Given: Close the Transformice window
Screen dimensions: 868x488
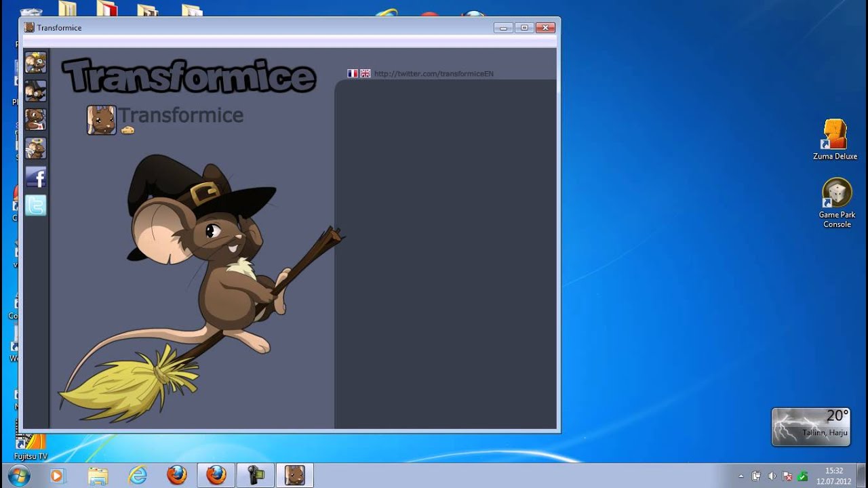Looking at the screenshot, I should pyautogui.click(x=545, y=28).
